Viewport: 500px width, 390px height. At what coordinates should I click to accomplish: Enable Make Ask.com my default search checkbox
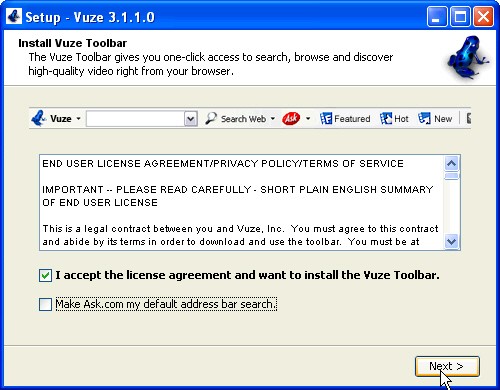[45, 304]
